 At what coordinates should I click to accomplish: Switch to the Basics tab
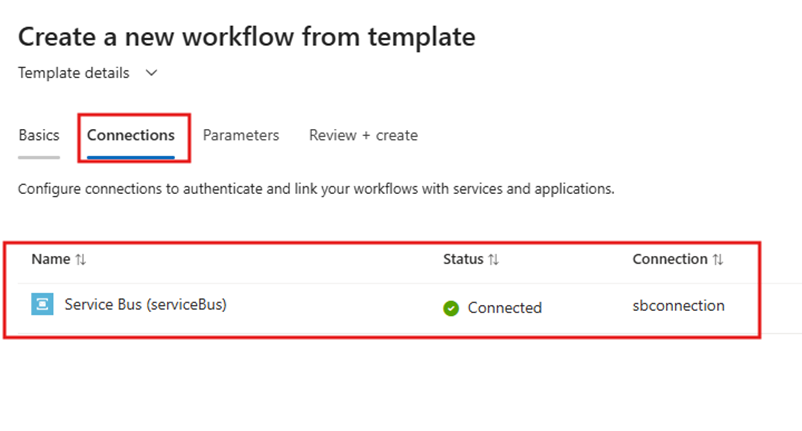(x=39, y=135)
